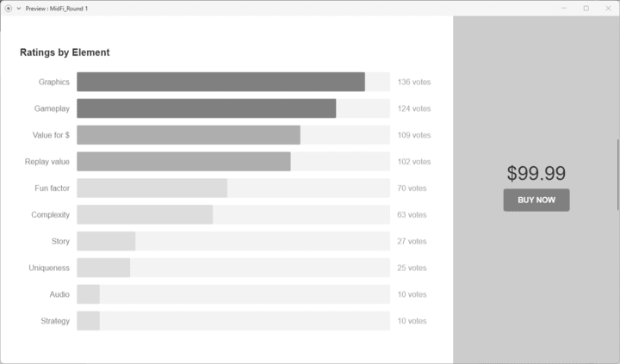620x364 pixels.
Task: Click the Audio label
Action: pos(59,294)
